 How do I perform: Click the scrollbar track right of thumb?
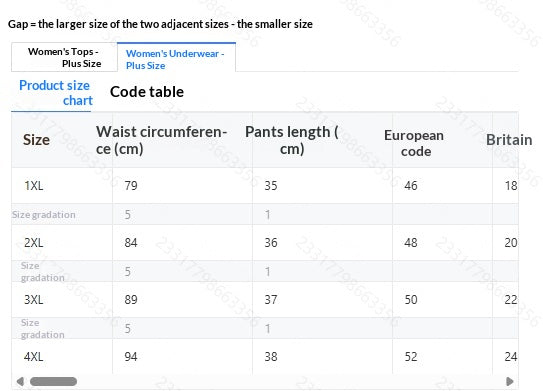coord(291,381)
